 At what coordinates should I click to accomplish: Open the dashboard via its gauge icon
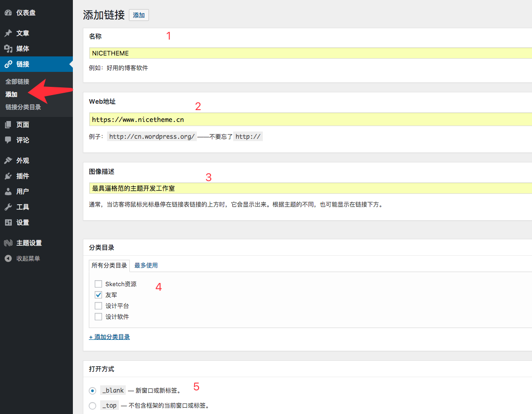(8, 13)
